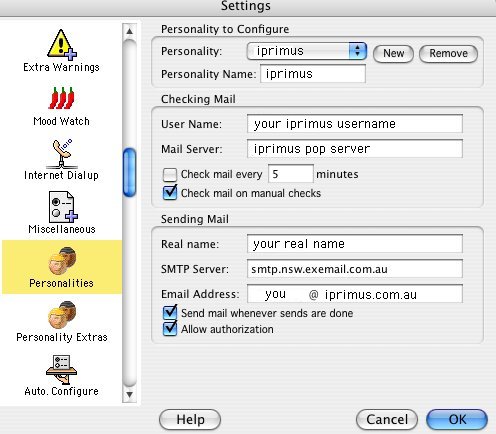Click the blue scrollbar thumb in sidebar
496x434 pixels.
(x=130, y=173)
